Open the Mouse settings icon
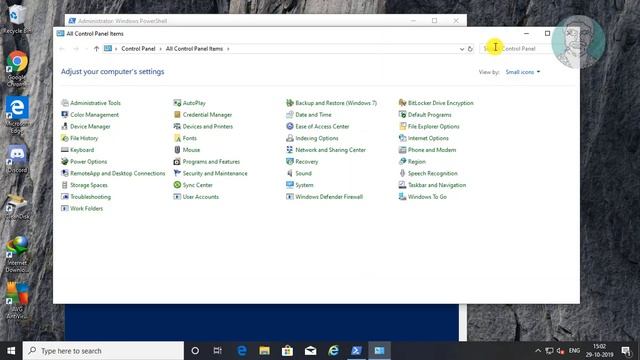The image size is (640, 360). click(x=177, y=150)
